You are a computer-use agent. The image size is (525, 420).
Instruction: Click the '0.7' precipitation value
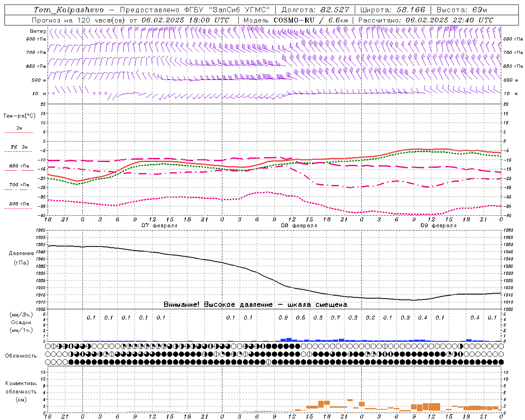336,318
